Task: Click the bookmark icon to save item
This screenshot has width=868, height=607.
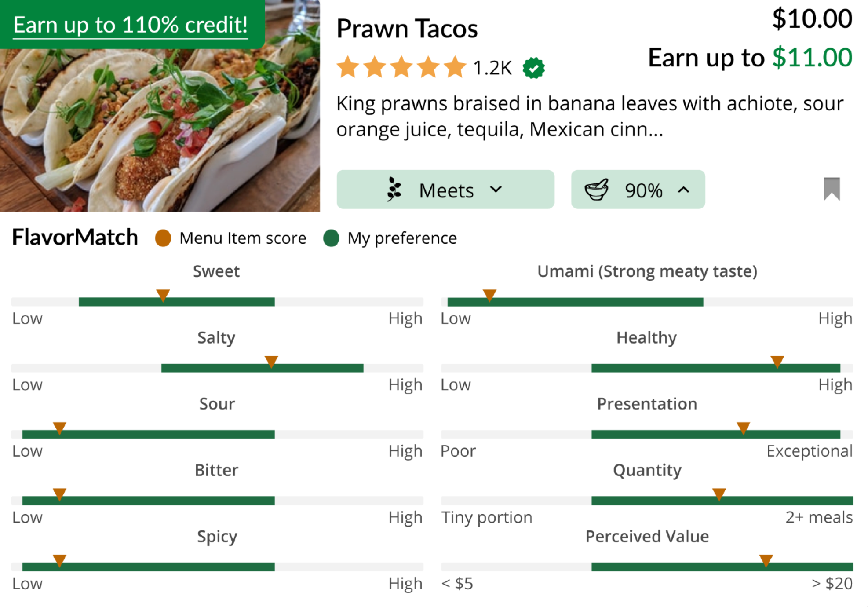Action: pos(831,189)
